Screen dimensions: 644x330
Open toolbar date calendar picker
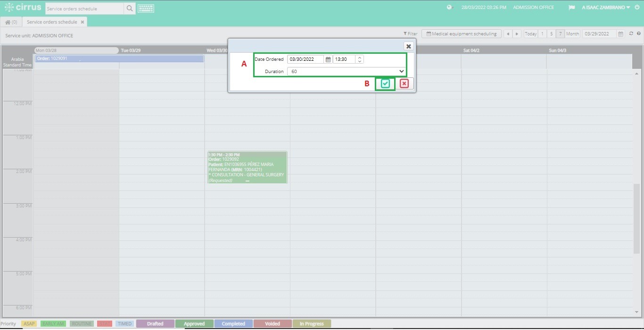[x=620, y=34]
